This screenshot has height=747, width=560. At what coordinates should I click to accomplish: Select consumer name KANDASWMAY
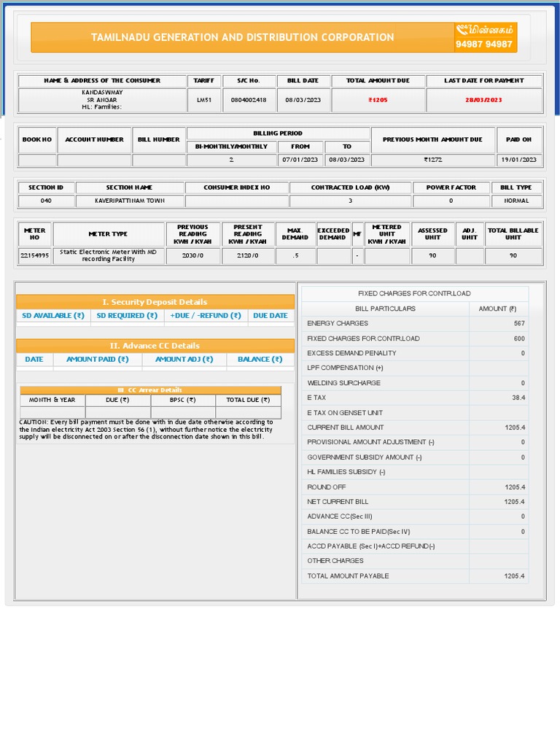click(102, 93)
